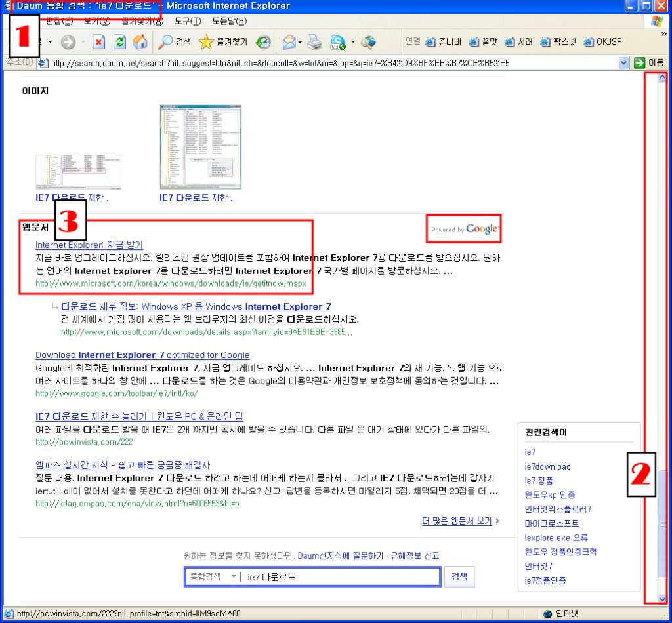Open the Back button history dropdown arrow

point(50,41)
